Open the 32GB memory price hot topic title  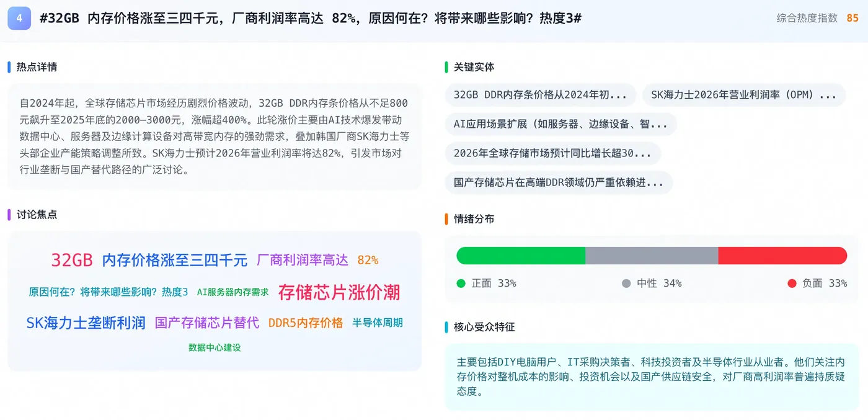pos(310,19)
